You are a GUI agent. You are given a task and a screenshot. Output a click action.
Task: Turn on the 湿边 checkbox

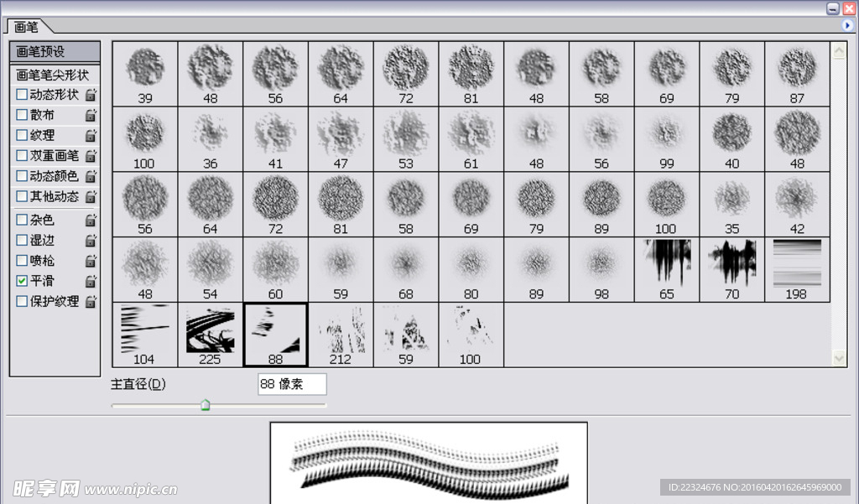[22, 241]
